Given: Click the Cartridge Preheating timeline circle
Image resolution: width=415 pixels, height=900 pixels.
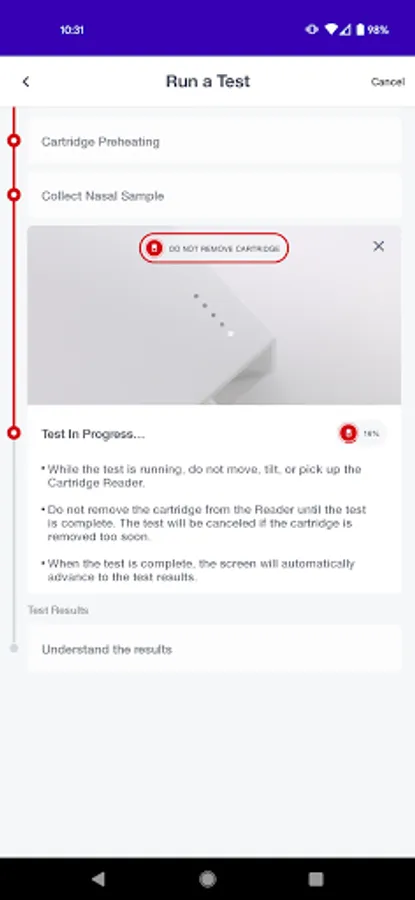Looking at the screenshot, I should (x=14, y=141).
